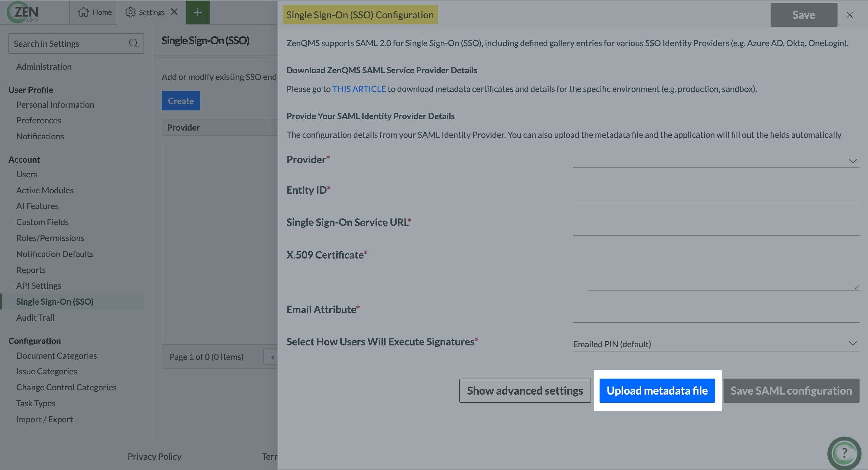Viewport: 868px width, 470px height.
Task: Click the Create button
Action: click(x=181, y=101)
